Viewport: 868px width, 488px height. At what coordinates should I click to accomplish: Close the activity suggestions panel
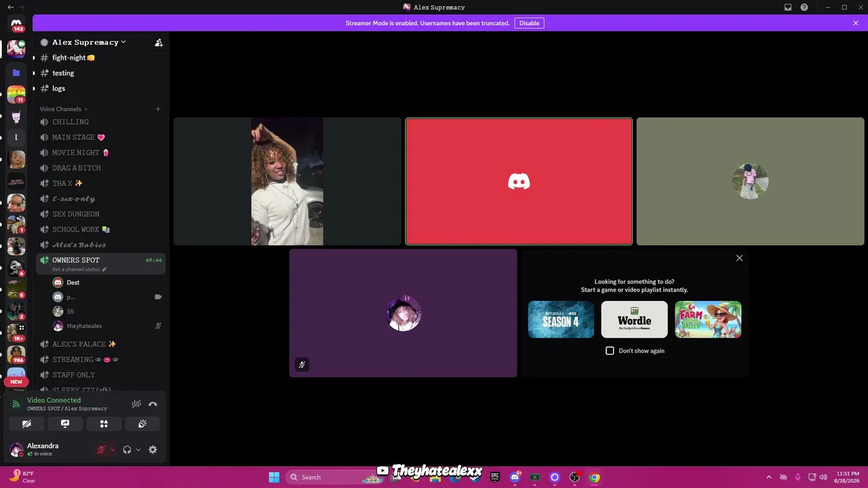click(x=739, y=258)
